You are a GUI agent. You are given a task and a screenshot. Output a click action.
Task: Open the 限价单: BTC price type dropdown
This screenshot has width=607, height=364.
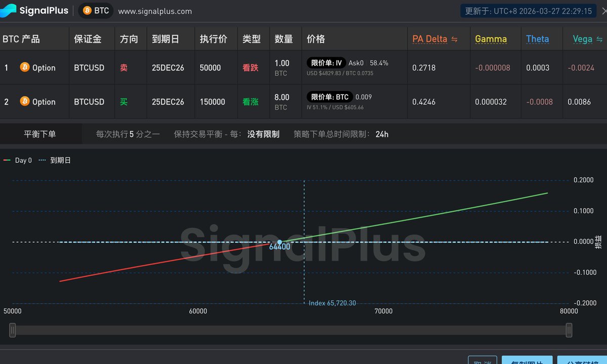(329, 97)
